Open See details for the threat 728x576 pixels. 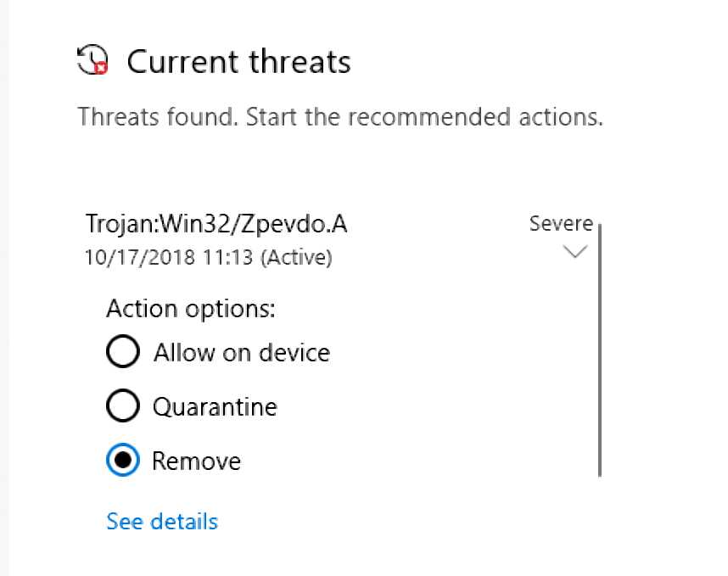point(161,521)
